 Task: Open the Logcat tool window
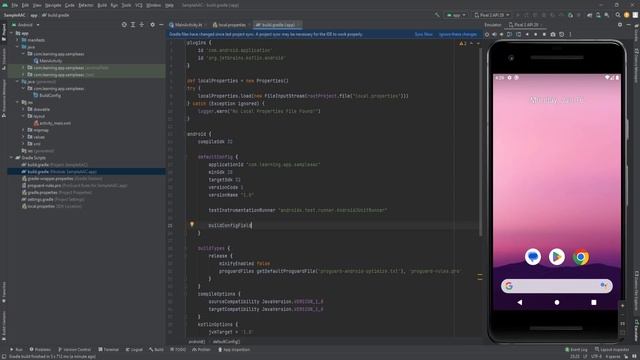tap(134, 350)
